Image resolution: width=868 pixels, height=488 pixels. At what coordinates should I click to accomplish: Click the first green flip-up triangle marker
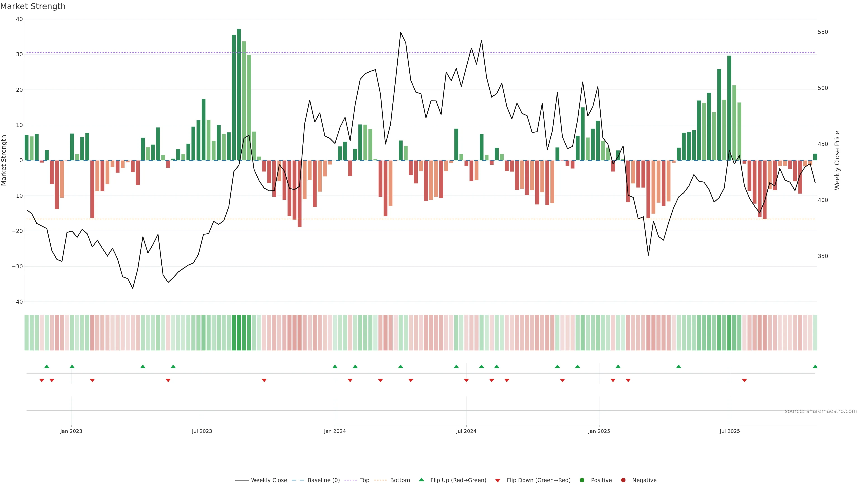(x=47, y=366)
